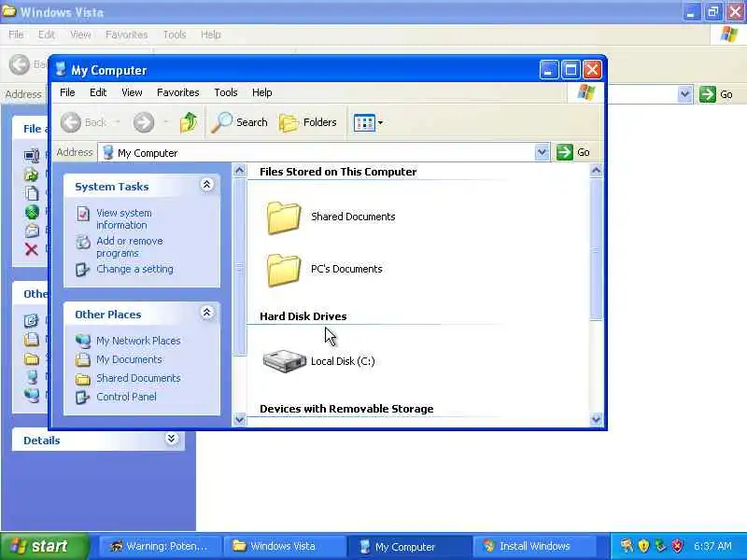
Task: Switch to Windows Vista taskbar button
Action: [x=285, y=546]
